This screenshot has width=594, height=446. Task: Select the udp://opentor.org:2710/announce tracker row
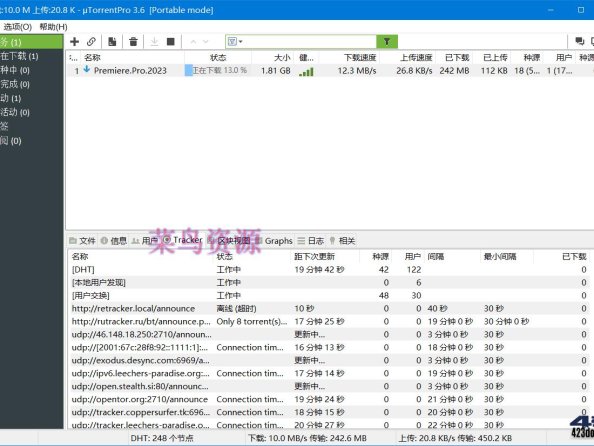click(329, 399)
